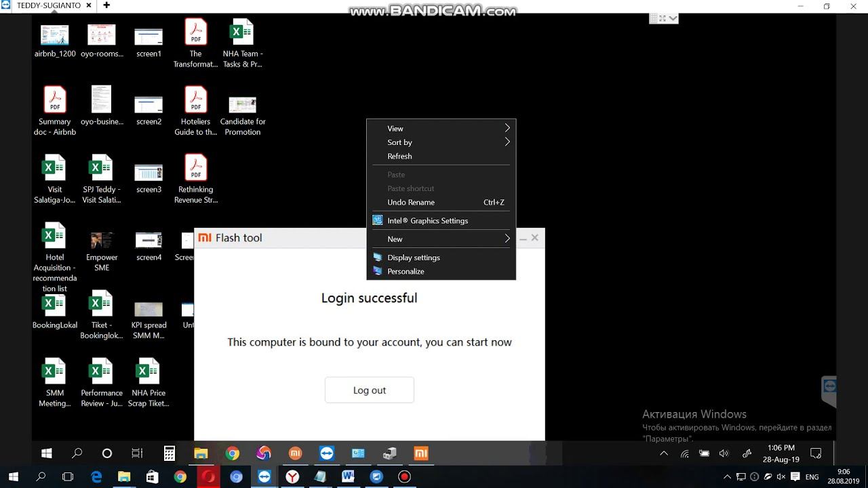Select Visit Salatiga-Jo... Excel file
Screen dimensions: 868x488
tap(55, 179)
